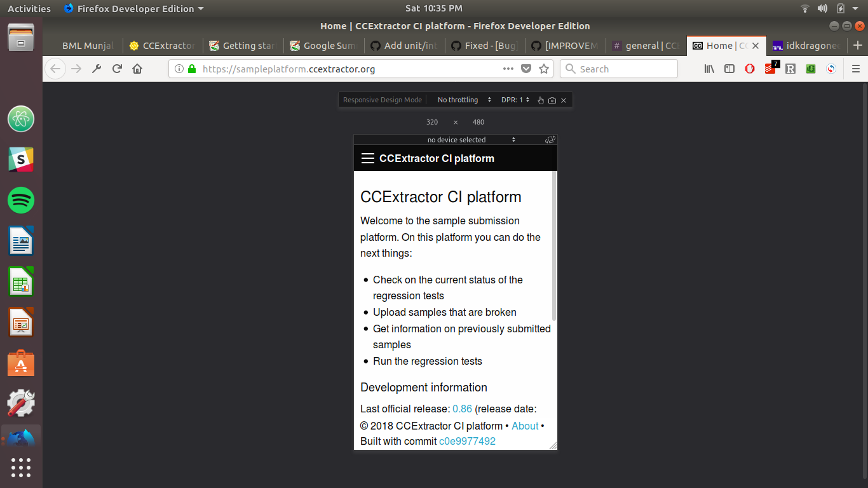Image resolution: width=868 pixels, height=488 pixels.
Task: Click the viewport resize handle corner
Action: (x=553, y=445)
